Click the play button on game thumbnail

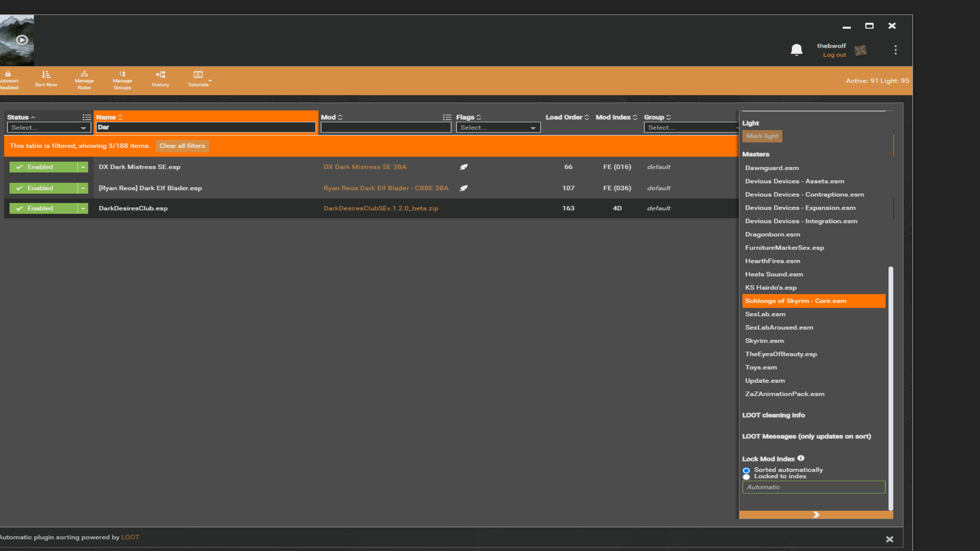(21, 40)
